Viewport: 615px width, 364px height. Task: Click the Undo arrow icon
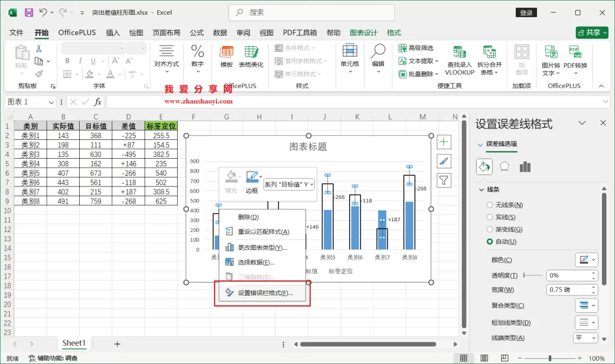tap(43, 13)
